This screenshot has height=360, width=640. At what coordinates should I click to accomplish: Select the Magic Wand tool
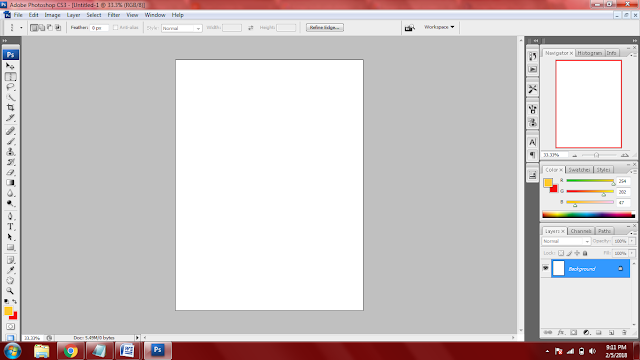(x=10, y=97)
